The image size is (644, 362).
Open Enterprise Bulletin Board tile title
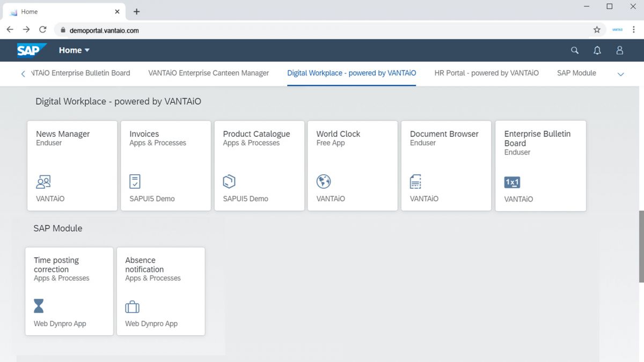click(x=537, y=138)
